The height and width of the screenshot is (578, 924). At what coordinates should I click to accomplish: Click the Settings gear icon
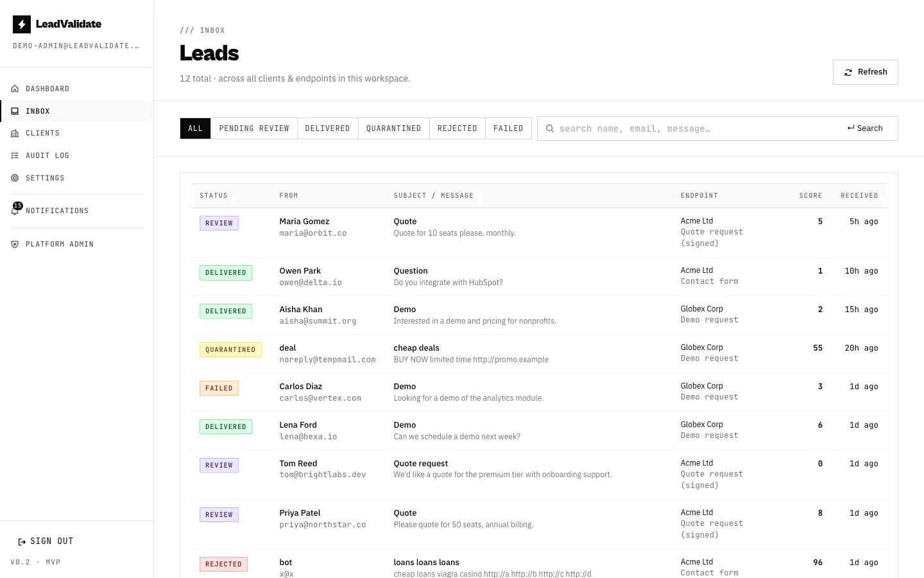(15, 178)
